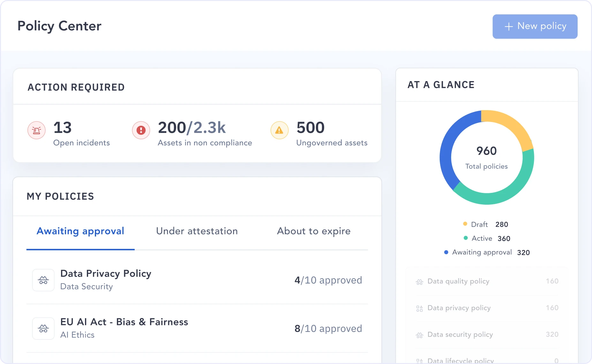Click the EU AI Act row icon

pyautogui.click(x=43, y=328)
